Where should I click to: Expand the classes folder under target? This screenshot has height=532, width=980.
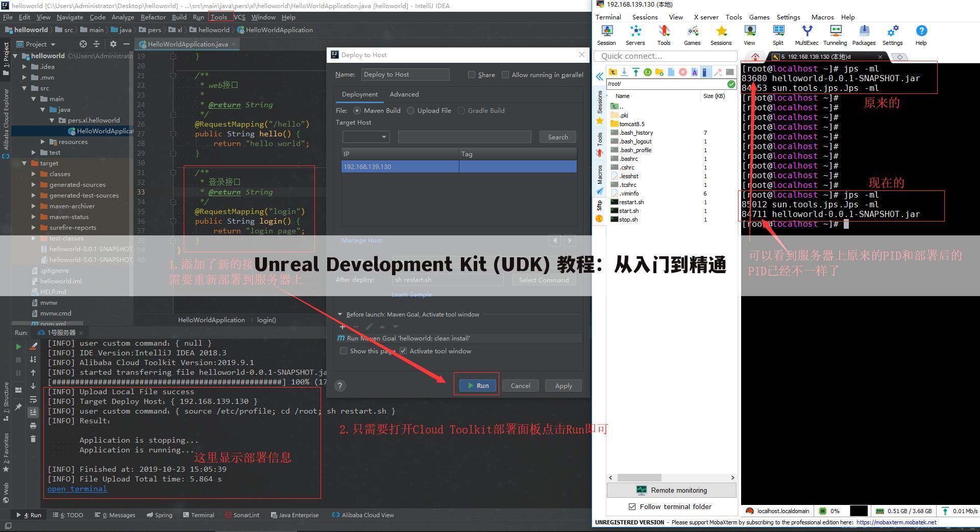point(34,174)
